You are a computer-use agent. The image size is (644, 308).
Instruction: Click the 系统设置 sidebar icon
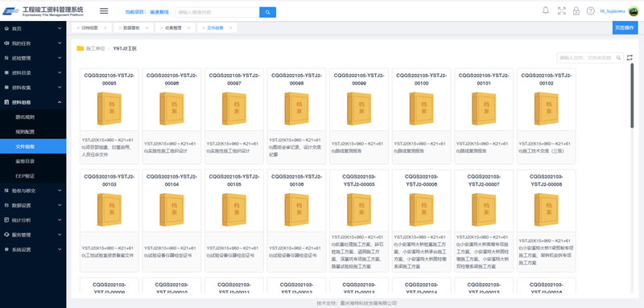(6, 249)
